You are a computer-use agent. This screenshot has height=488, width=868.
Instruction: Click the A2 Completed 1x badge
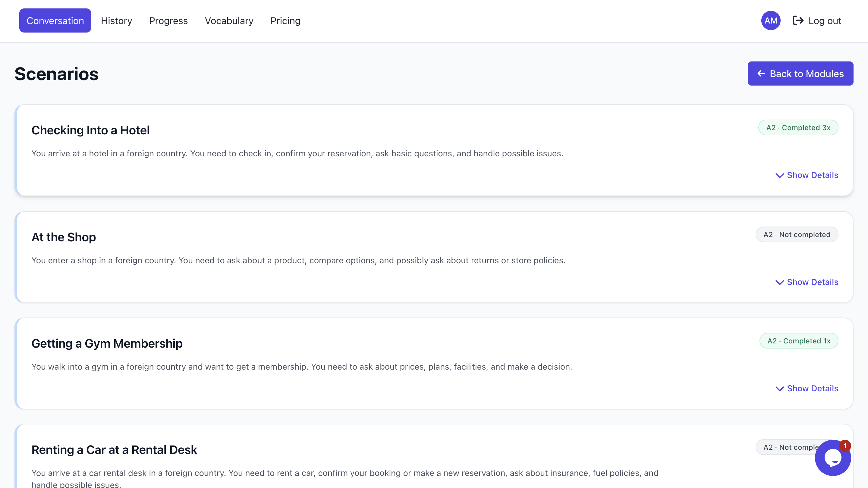coord(799,341)
